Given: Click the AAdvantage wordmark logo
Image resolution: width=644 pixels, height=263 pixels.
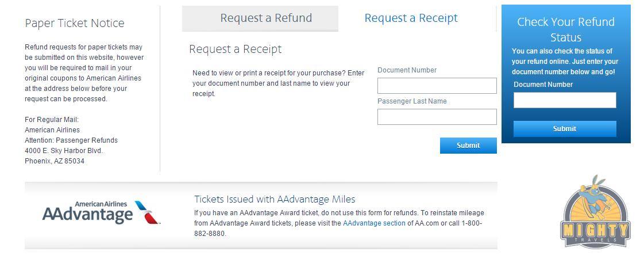Looking at the screenshot, I should [87, 215].
